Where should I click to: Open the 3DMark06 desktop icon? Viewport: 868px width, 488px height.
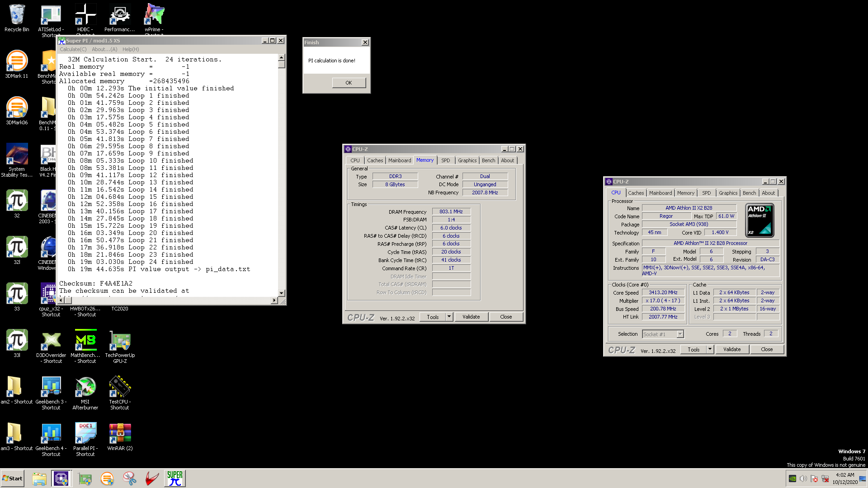[17, 111]
